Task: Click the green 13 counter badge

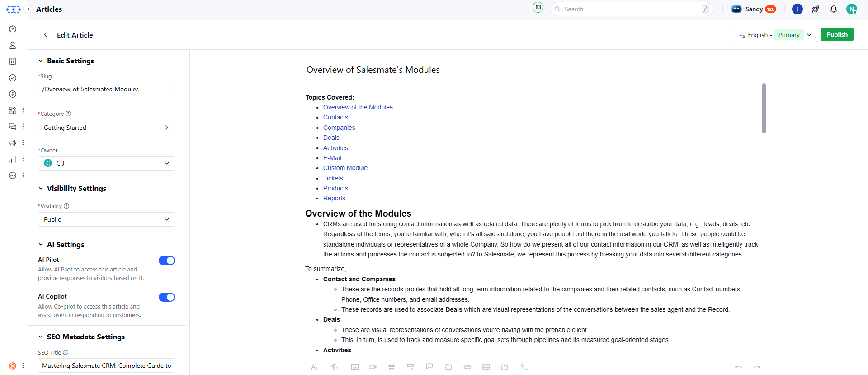Action: coord(538,7)
